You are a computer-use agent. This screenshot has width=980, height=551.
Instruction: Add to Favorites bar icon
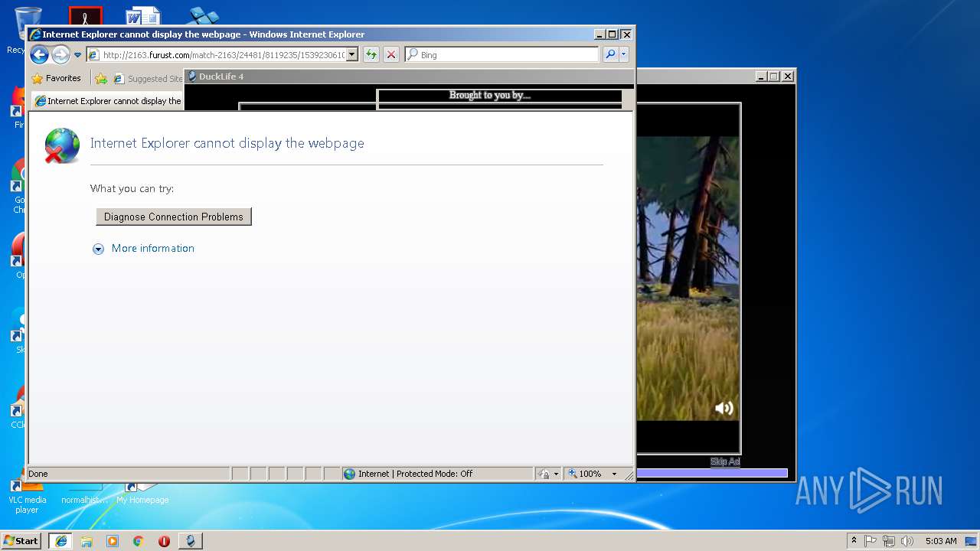point(101,78)
